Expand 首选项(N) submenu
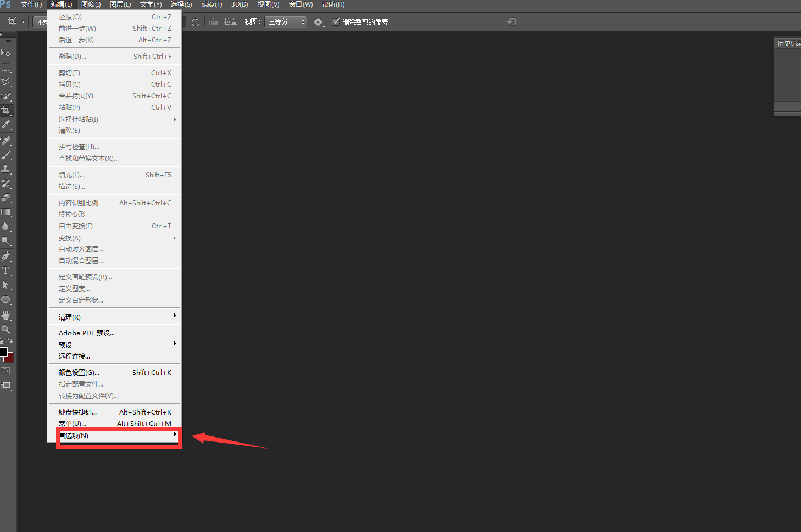Screen dimensions: 801x532 click(x=115, y=435)
